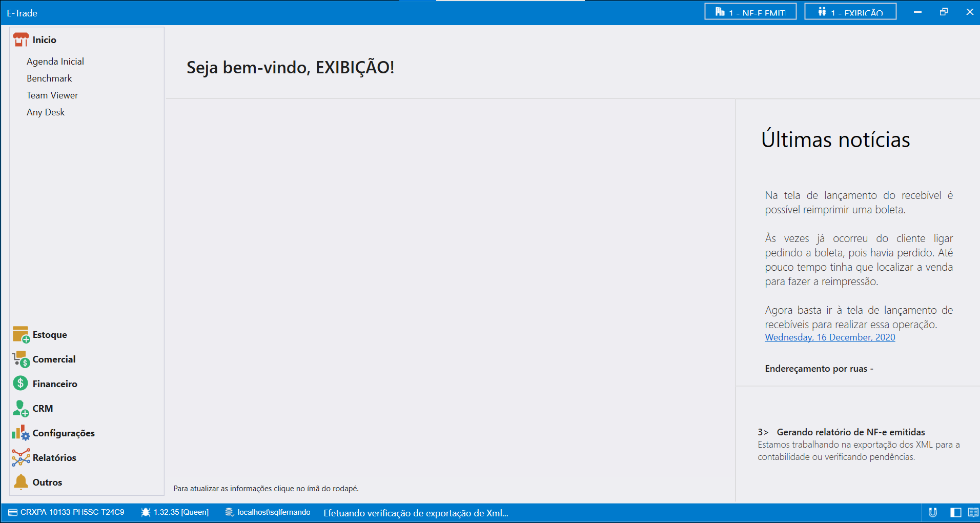Launch Team Viewer from sidebar
Image resolution: width=980 pixels, height=523 pixels.
(x=52, y=95)
